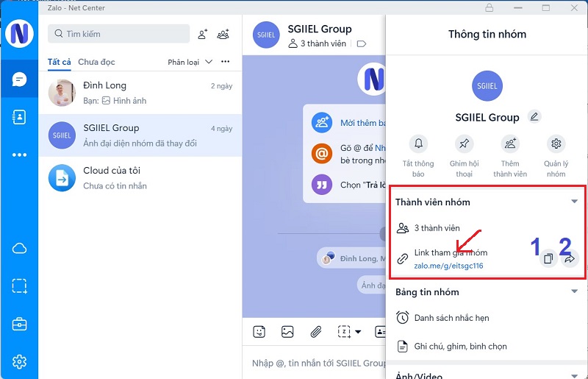Click the tag label icon in chat header
The image size is (588, 379).
tap(362, 44)
